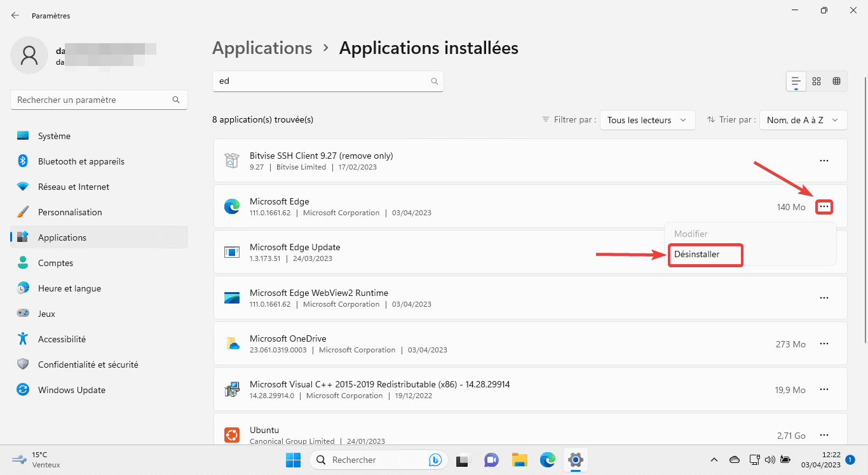Viewport: 868px width, 475px height.
Task: Click the Visual C++ Redistributable icon
Action: point(232,389)
